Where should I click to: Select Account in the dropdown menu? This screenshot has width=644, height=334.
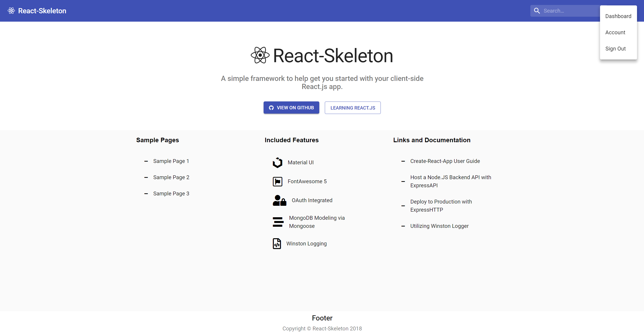point(618,32)
